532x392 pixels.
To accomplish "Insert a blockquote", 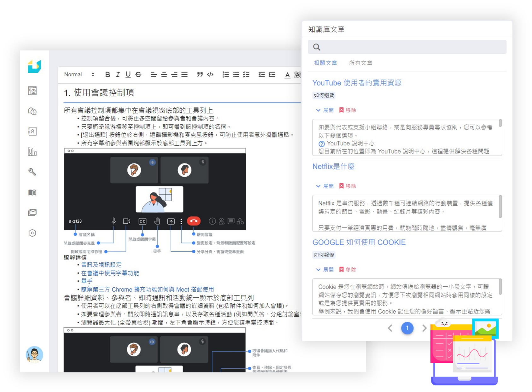I will 200,74.
